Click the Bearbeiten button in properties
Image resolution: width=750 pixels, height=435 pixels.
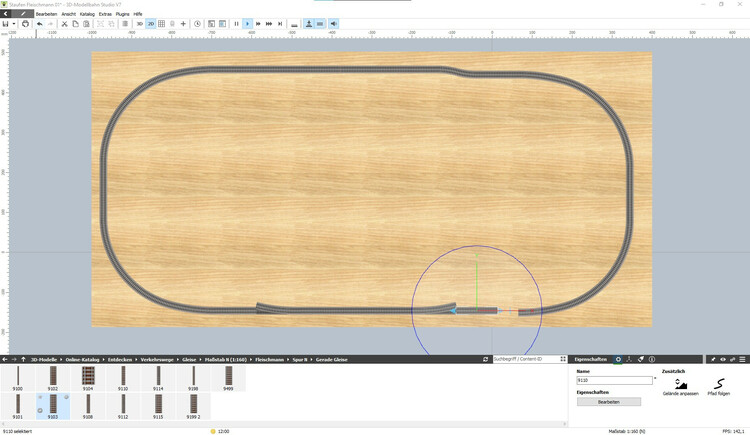608,401
